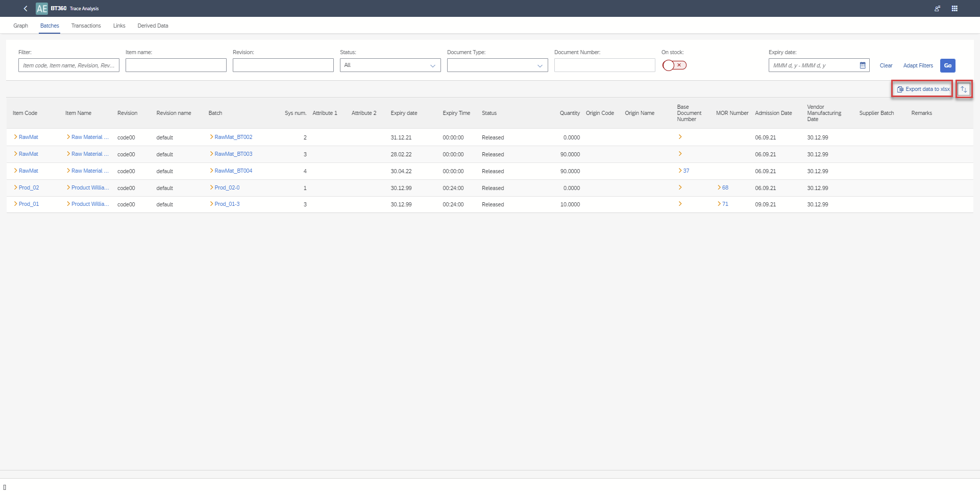Click the xlsx spreadsheet icon in Export button
Screen dimensions: 980x495
900,88
